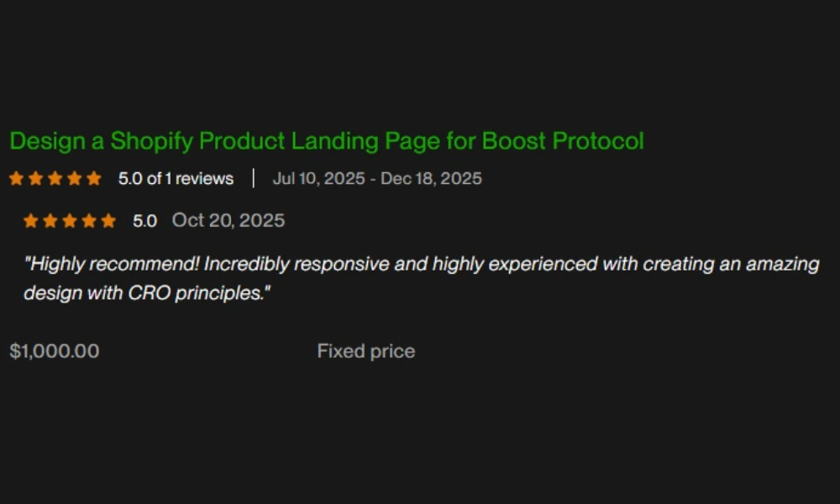Click the '5.0 of 1 reviews' text
This screenshot has height=504, width=840.
tap(176, 178)
